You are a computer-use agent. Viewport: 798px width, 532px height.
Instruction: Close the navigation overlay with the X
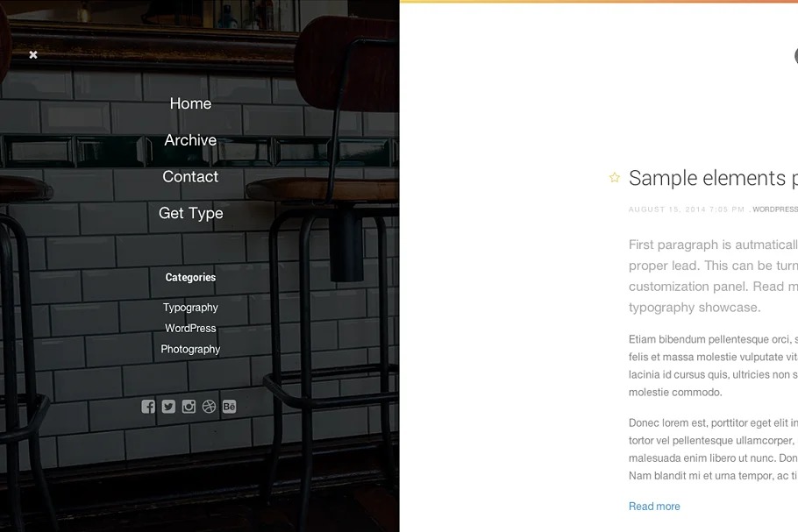pyautogui.click(x=33, y=54)
